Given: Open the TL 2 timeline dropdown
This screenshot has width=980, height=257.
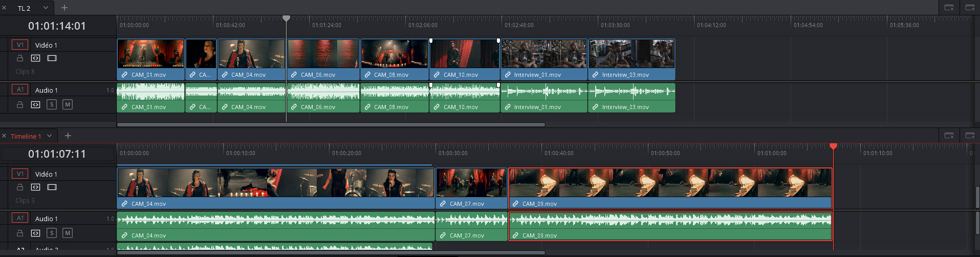Looking at the screenshot, I should point(46,8).
